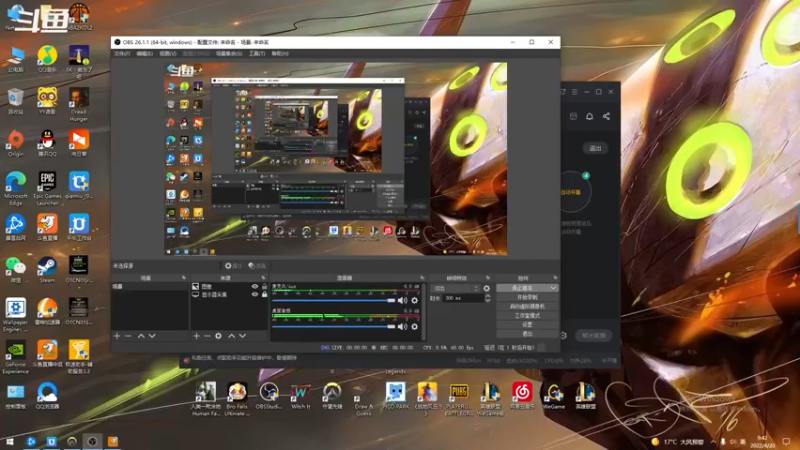Add a new scene with plus icon in 场景 panel

tap(117, 336)
